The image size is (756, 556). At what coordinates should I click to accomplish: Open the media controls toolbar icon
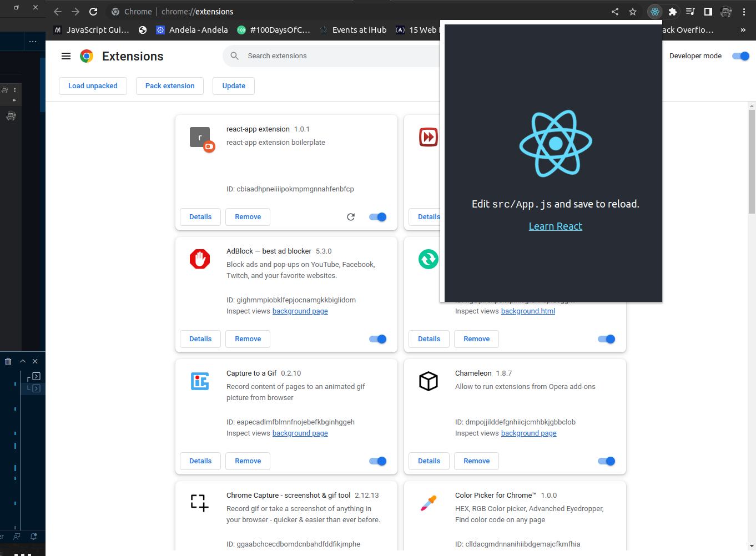pos(691,12)
